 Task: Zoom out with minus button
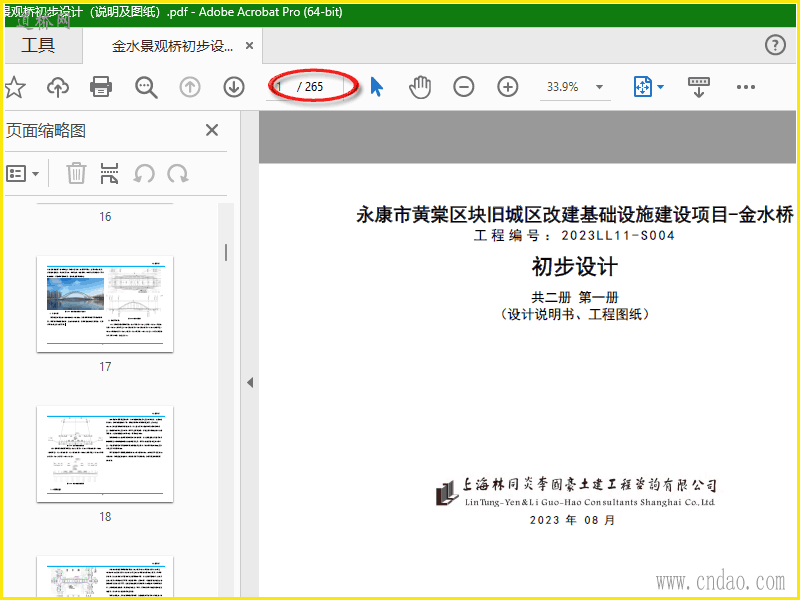[464, 87]
